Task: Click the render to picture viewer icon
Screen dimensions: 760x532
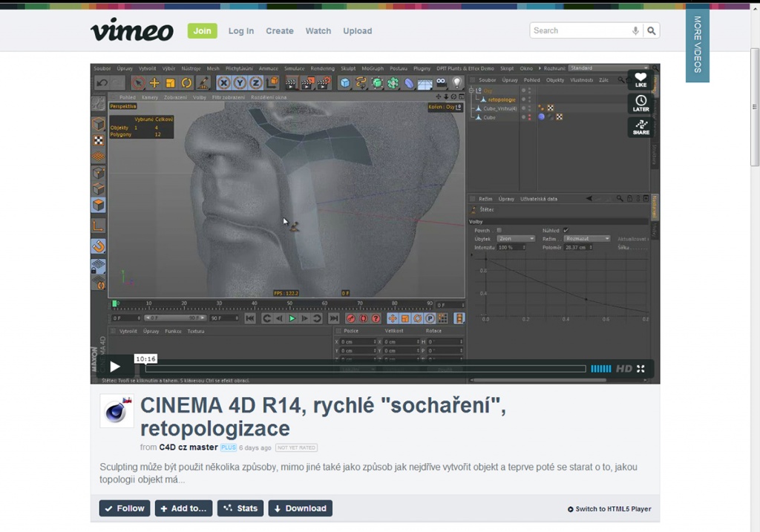Action: pyautogui.click(x=307, y=83)
